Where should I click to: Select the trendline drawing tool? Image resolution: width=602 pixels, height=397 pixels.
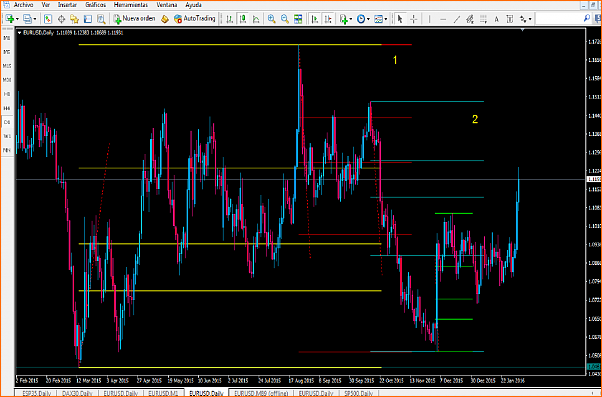[456, 19]
